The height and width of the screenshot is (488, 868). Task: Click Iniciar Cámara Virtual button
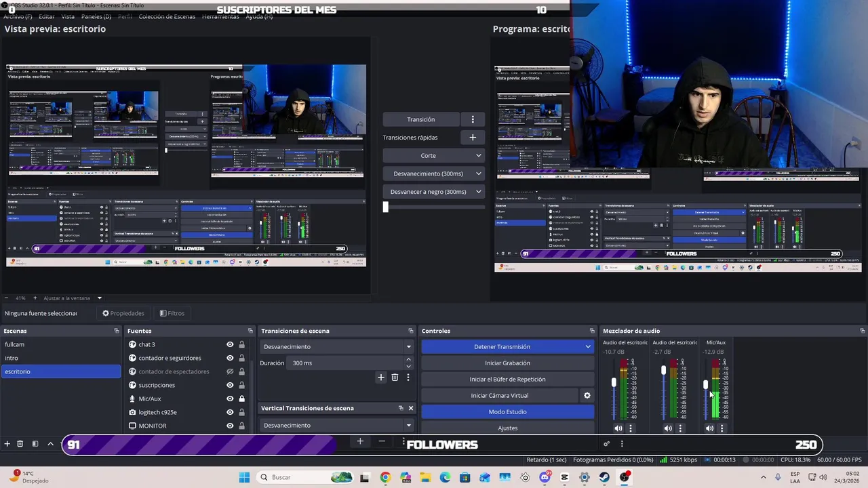[x=500, y=396]
